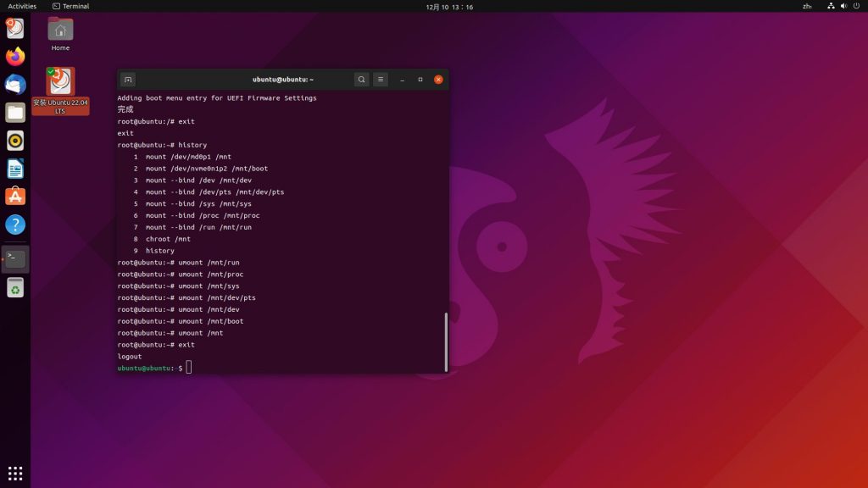Open the Trash from the dock

coord(15,288)
